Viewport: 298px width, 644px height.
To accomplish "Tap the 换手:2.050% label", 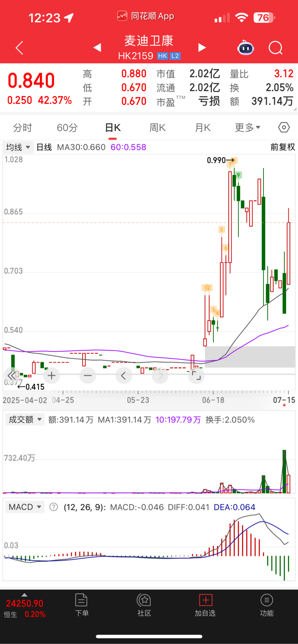I will (230, 420).
